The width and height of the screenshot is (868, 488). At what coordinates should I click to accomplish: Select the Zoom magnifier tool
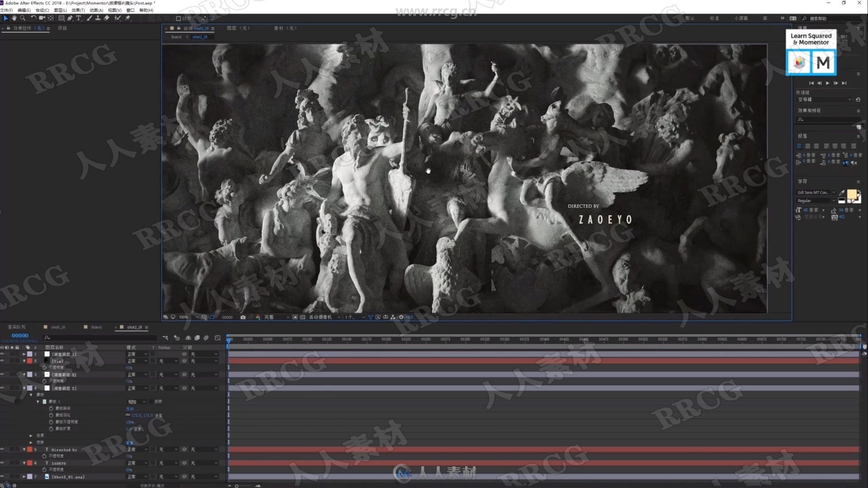[x=23, y=18]
